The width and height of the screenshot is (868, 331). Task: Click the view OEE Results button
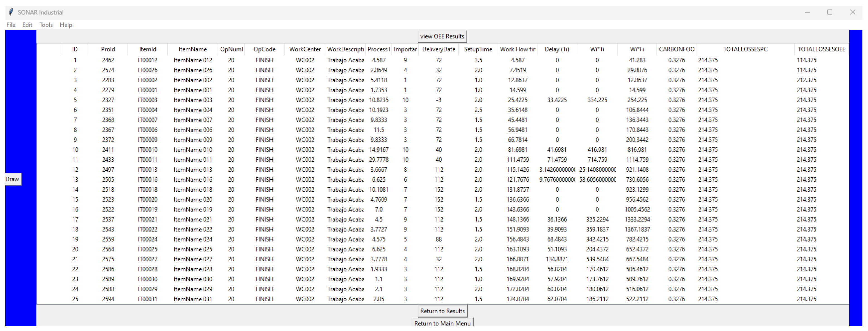pyautogui.click(x=442, y=36)
